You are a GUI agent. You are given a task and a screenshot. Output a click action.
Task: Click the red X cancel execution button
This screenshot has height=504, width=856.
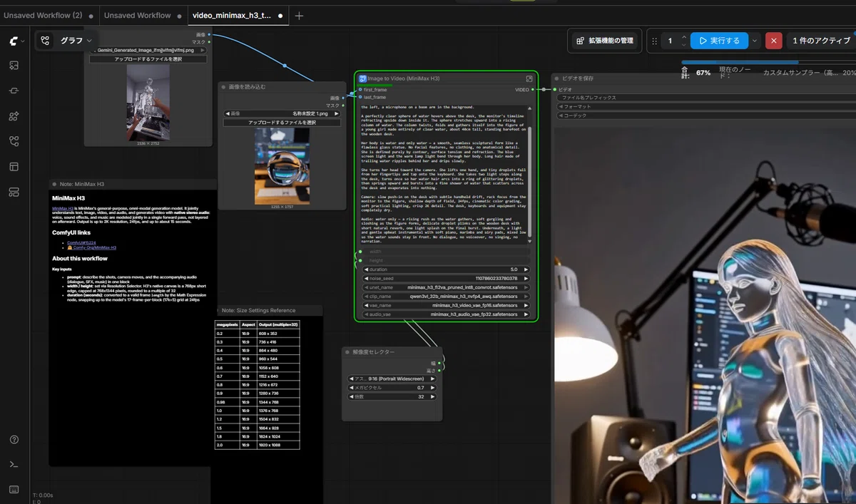click(773, 41)
